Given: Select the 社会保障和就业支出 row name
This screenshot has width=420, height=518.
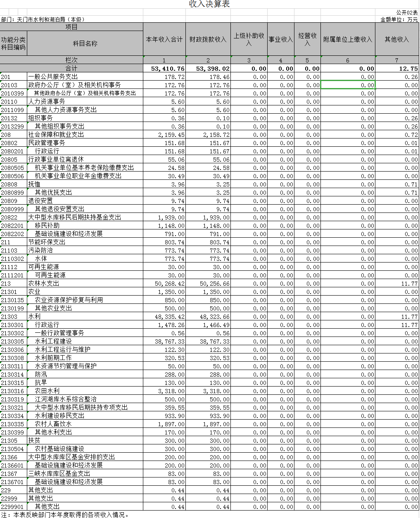Looking at the screenshot, I should [56, 135].
